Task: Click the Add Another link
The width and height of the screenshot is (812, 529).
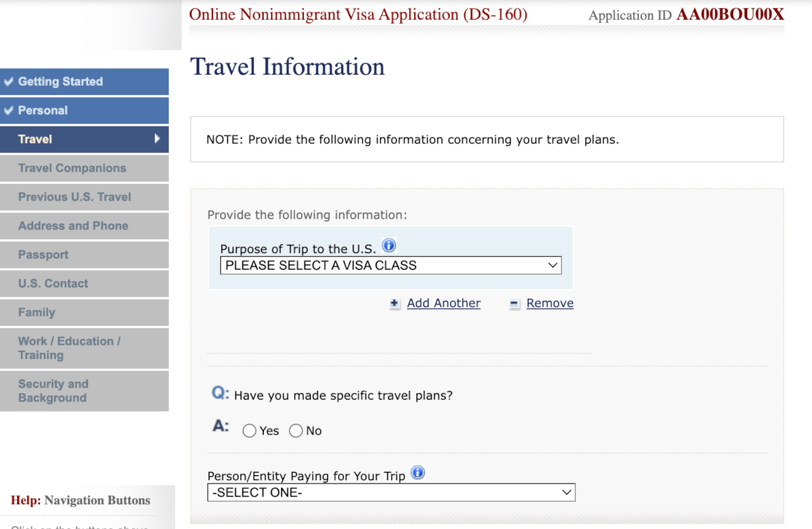Action: (x=443, y=303)
